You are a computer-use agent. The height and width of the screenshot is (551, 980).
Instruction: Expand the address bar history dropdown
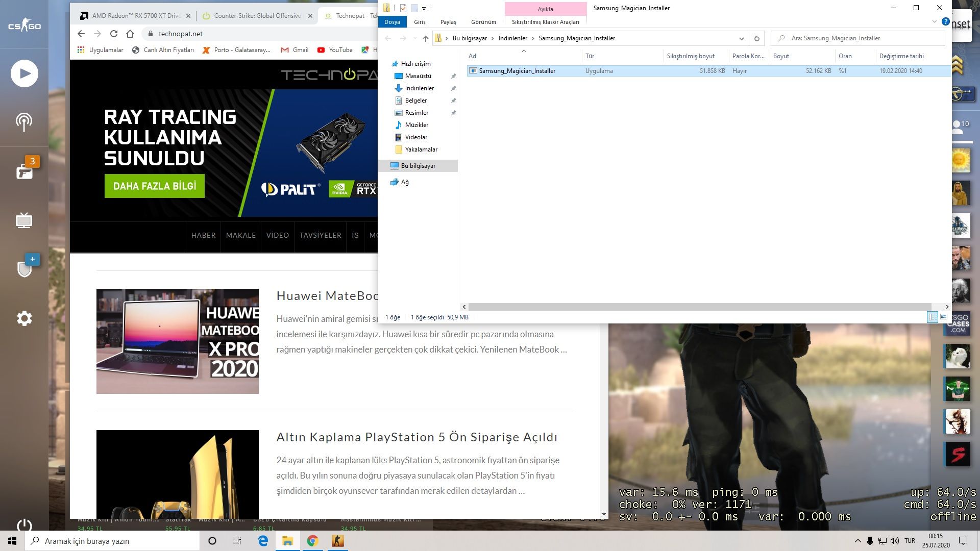(741, 38)
